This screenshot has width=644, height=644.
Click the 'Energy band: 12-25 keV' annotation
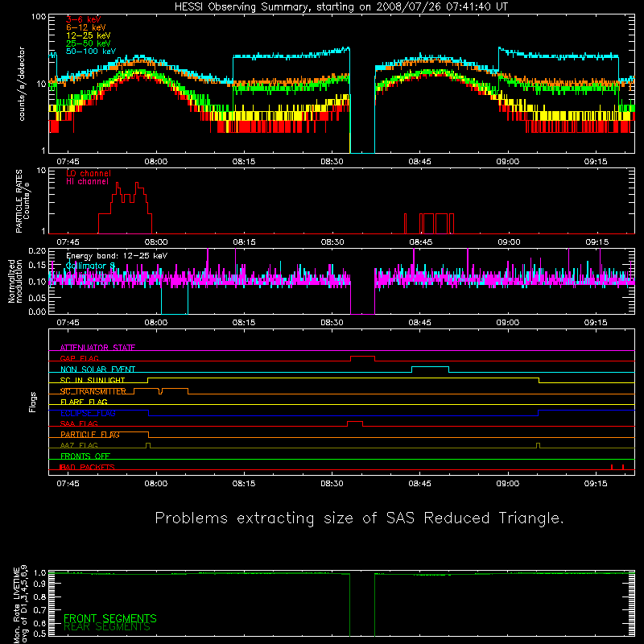click(x=117, y=256)
